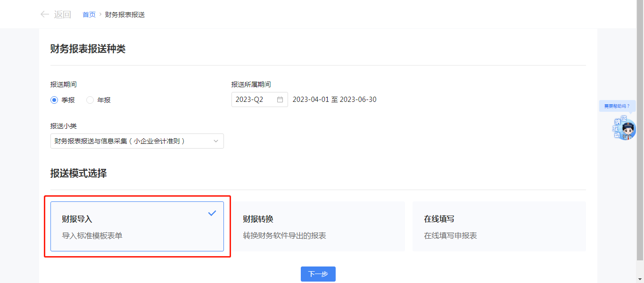Open the tax assistant mascot avatar
644x283 pixels.
coord(627,131)
